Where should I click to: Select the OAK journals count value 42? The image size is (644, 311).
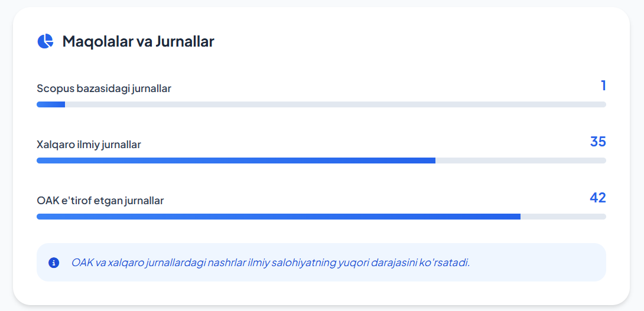click(598, 198)
